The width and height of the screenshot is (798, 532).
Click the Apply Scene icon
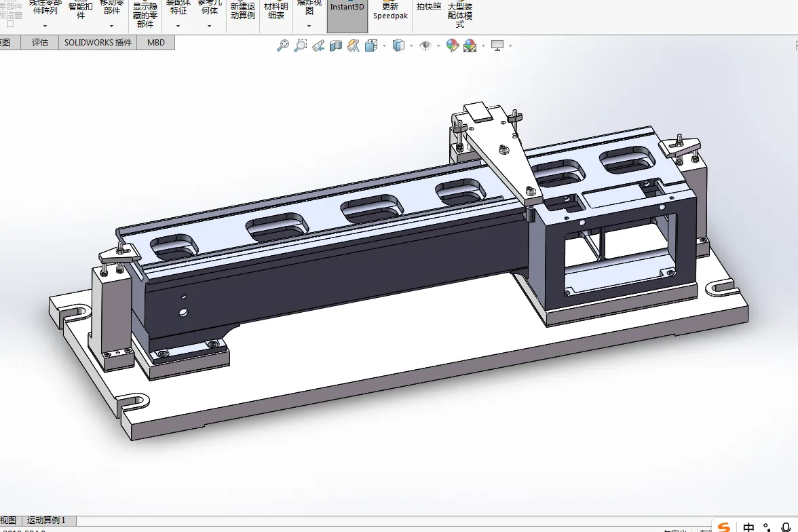click(470, 46)
